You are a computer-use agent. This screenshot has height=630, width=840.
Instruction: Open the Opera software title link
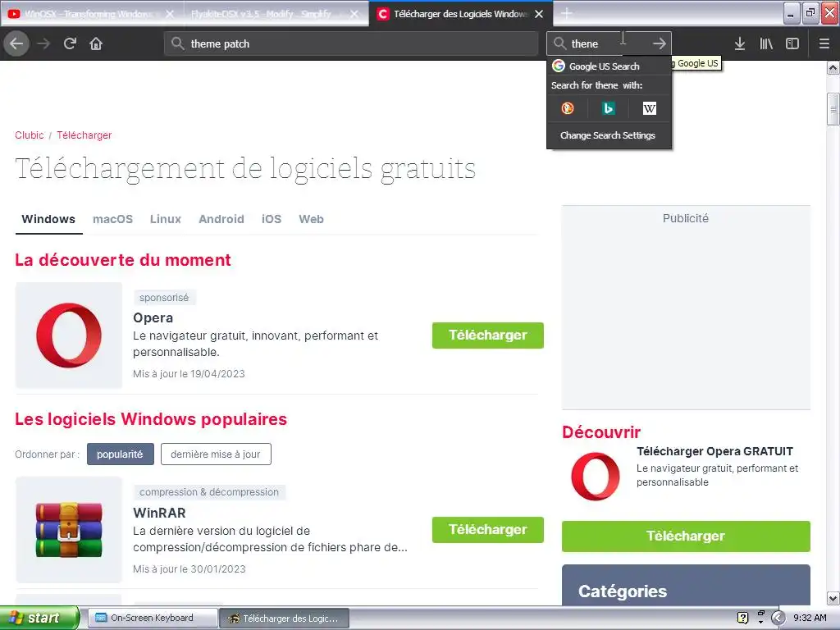tap(153, 317)
